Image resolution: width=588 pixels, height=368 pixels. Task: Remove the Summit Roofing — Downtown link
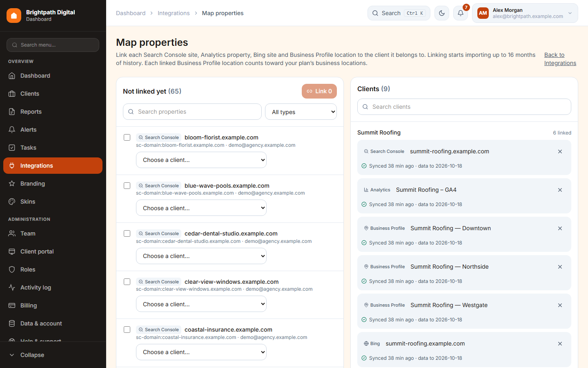tap(560, 229)
